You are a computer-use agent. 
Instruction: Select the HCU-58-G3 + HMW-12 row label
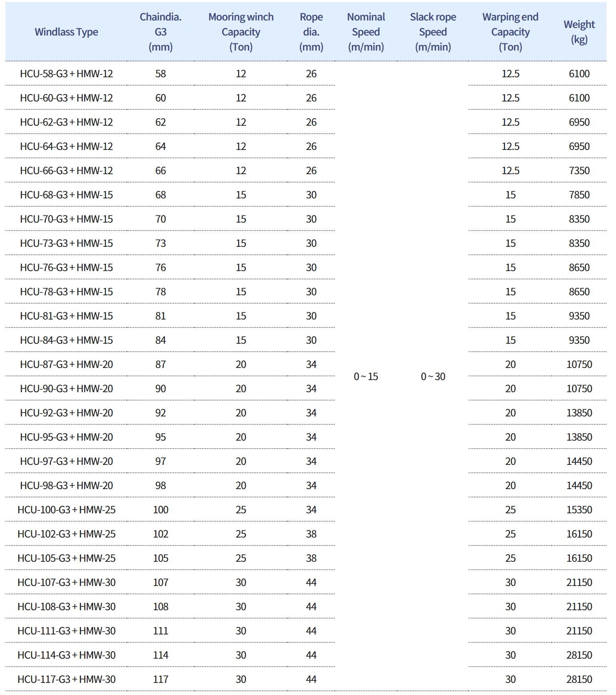point(66,74)
